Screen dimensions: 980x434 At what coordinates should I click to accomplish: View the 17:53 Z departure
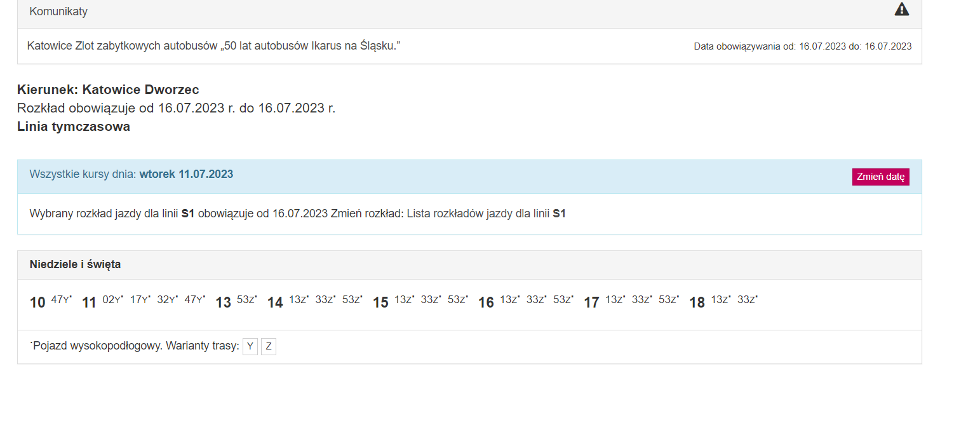(668, 300)
